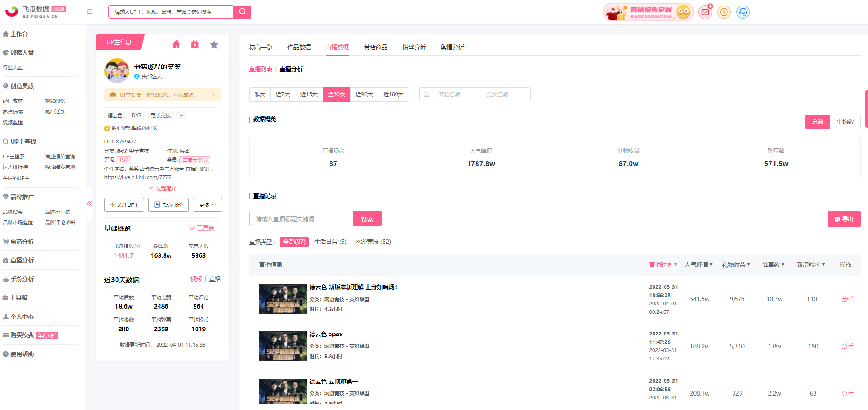Open the mail messages icon
The height and width of the screenshot is (410, 868).
(x=705, y=12)
